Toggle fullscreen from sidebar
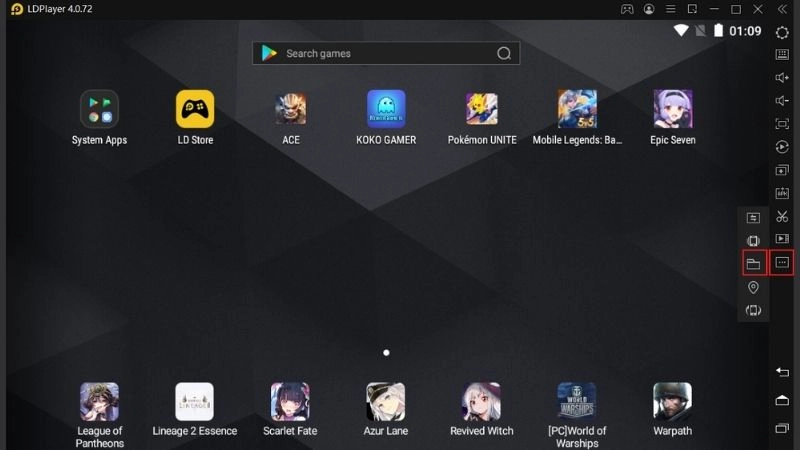The height and width of the screenshot is (450, 800). point(782,123)
